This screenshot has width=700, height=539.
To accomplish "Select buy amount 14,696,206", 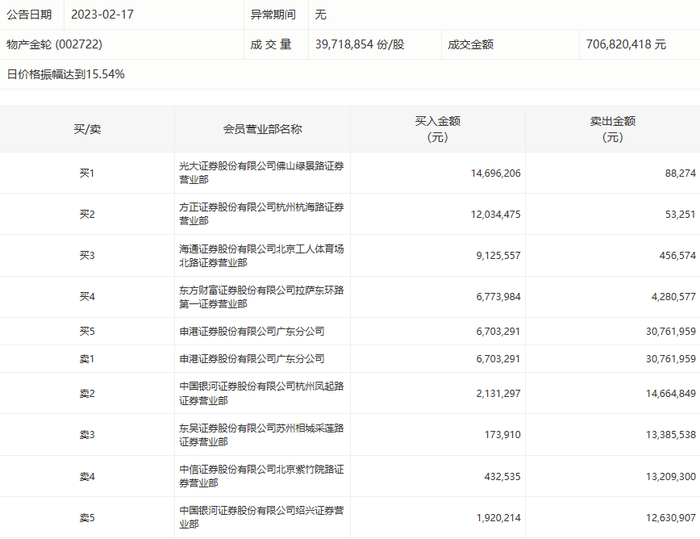I will tap(496, 173).
